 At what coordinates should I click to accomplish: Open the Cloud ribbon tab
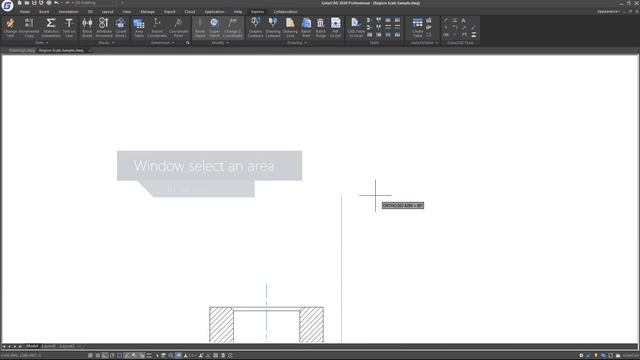[x=190, y=12]
